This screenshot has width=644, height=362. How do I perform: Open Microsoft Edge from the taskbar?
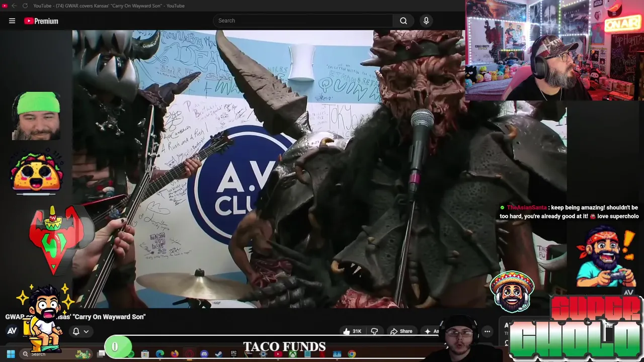pos(160,354)
